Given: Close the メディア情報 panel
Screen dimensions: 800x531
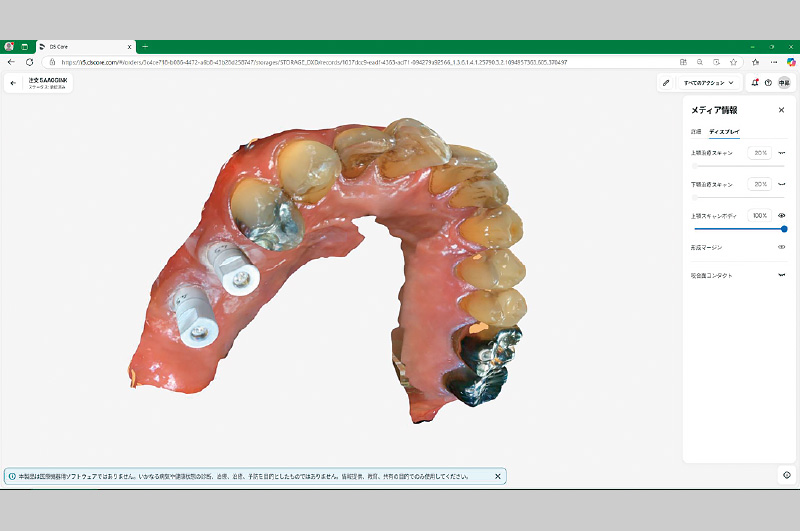Looking at the screenshot, I should 781,110.
